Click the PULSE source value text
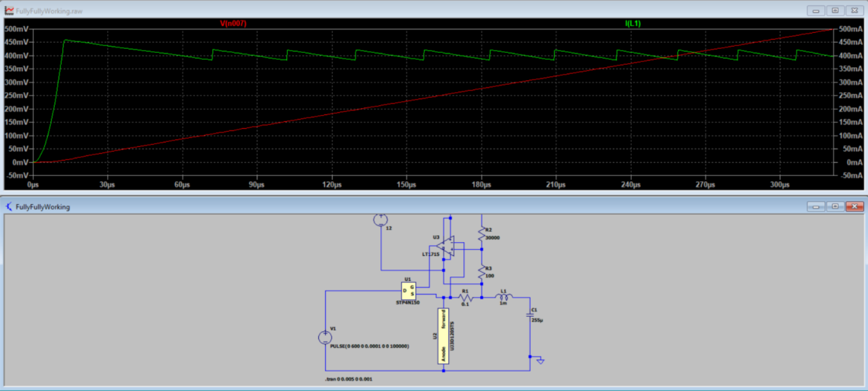 click(x=370, y=347)
